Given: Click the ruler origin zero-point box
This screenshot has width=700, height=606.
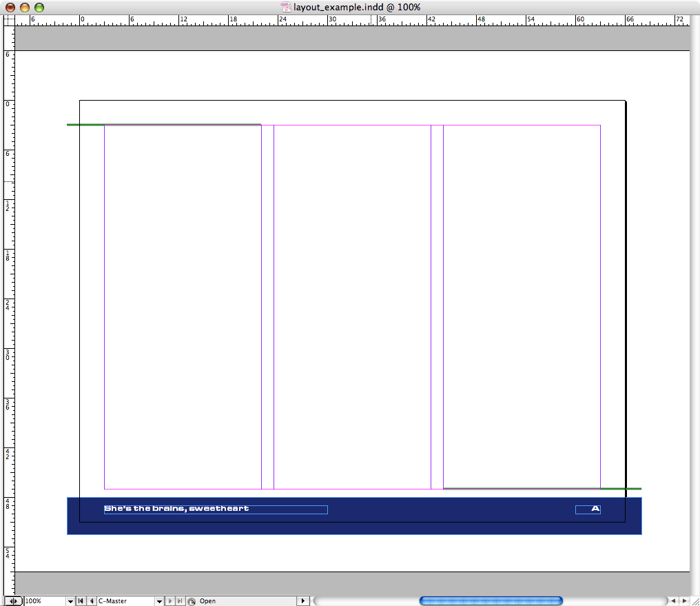Looking at the screenshot, I should point(9,20).
